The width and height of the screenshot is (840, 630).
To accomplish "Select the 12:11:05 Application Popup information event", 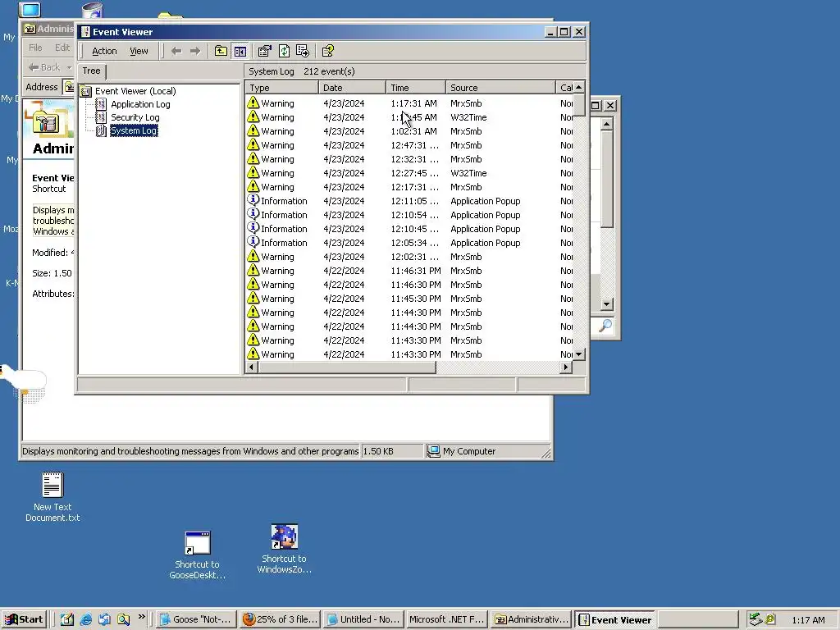I will (409, 201).
